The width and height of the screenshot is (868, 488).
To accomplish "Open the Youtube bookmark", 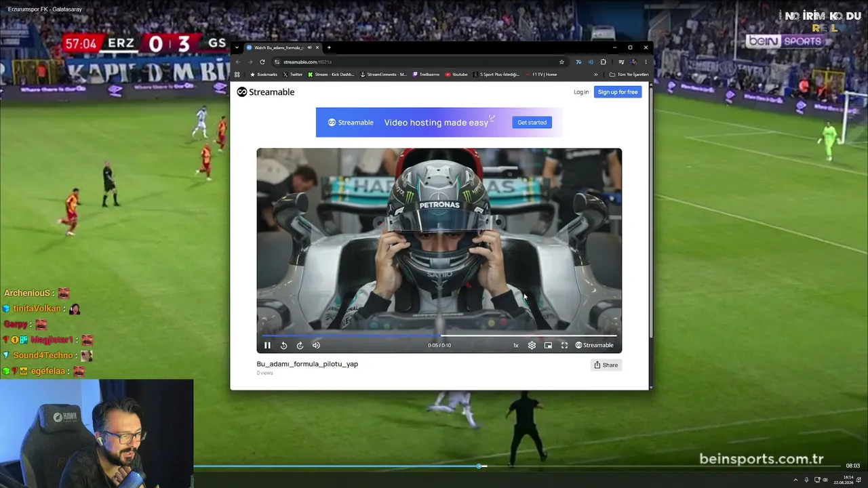I will 456,75.
